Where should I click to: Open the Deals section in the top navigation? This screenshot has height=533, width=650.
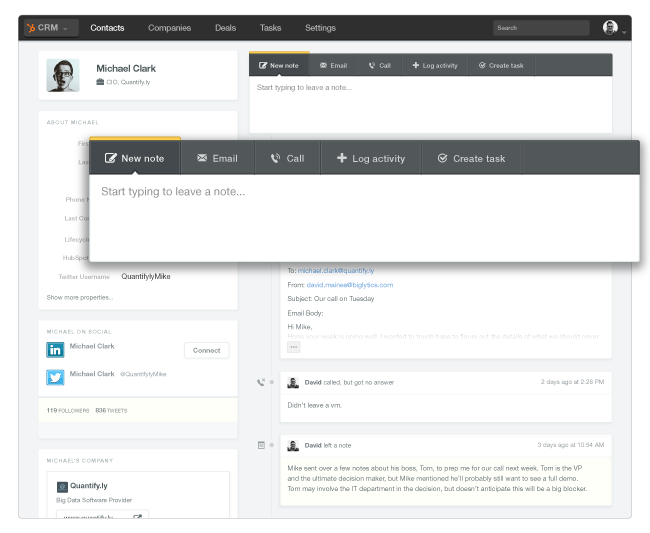point(225,28)
